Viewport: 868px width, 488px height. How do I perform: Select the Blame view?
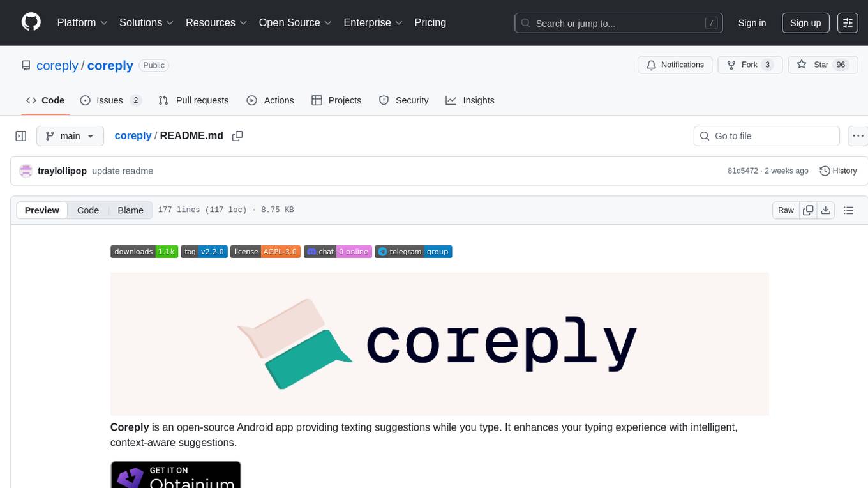tap(130, 210)
